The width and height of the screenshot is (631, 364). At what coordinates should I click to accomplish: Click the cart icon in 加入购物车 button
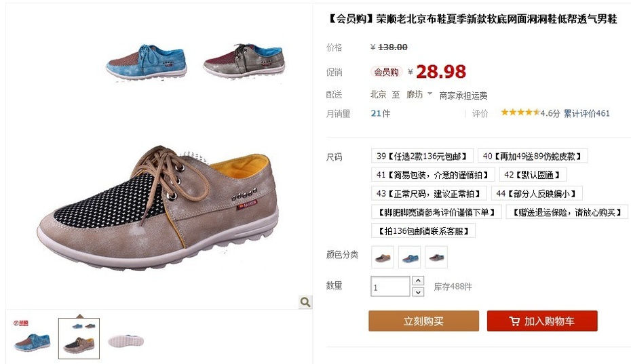coord(514,321)
